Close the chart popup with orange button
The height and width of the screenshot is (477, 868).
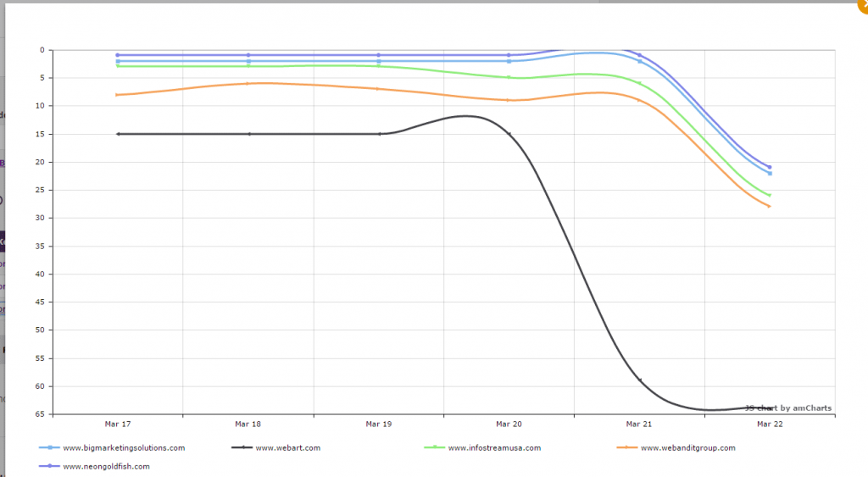(x=864, y=4)
